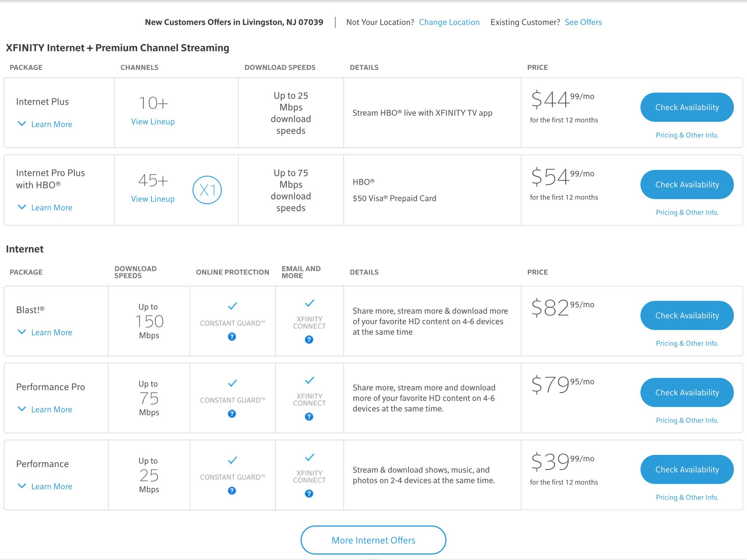Open XFINITY Connect help icon in Performance row

click(x=309, y=494)
